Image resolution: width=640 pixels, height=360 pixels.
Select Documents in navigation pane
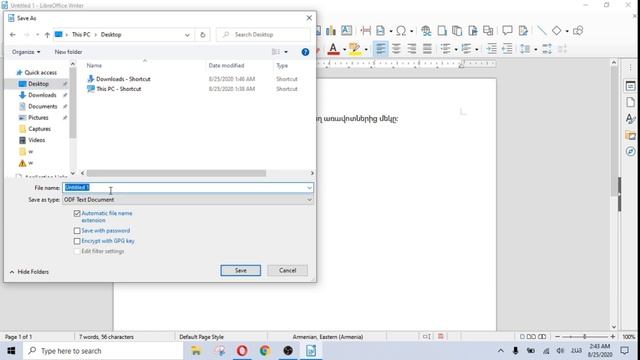[x=42, y=106]
